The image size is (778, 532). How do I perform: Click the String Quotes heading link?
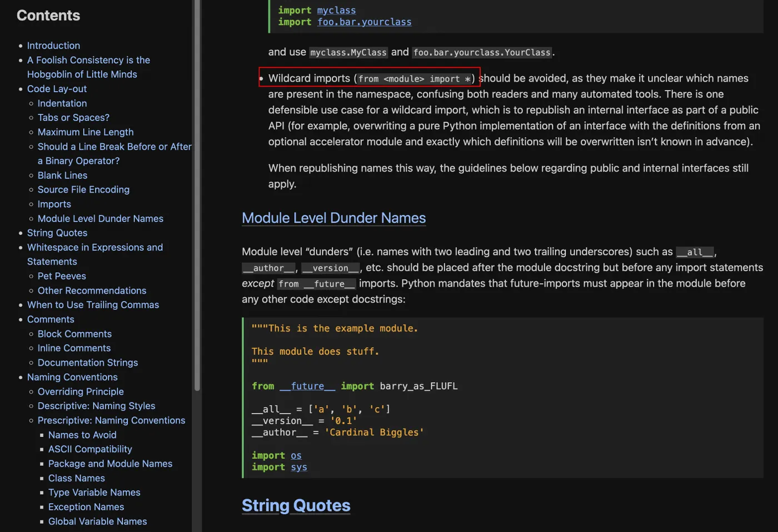[x=296, y=506]
